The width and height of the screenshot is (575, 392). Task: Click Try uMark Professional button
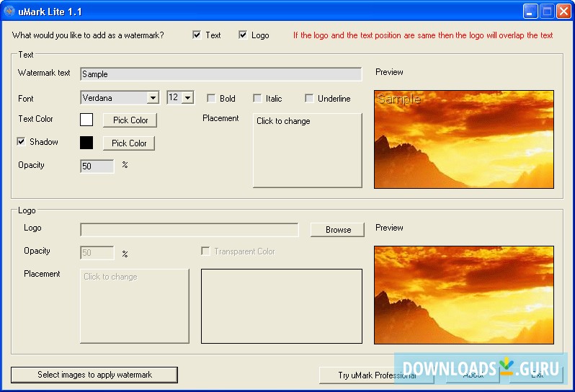(377, 375)
